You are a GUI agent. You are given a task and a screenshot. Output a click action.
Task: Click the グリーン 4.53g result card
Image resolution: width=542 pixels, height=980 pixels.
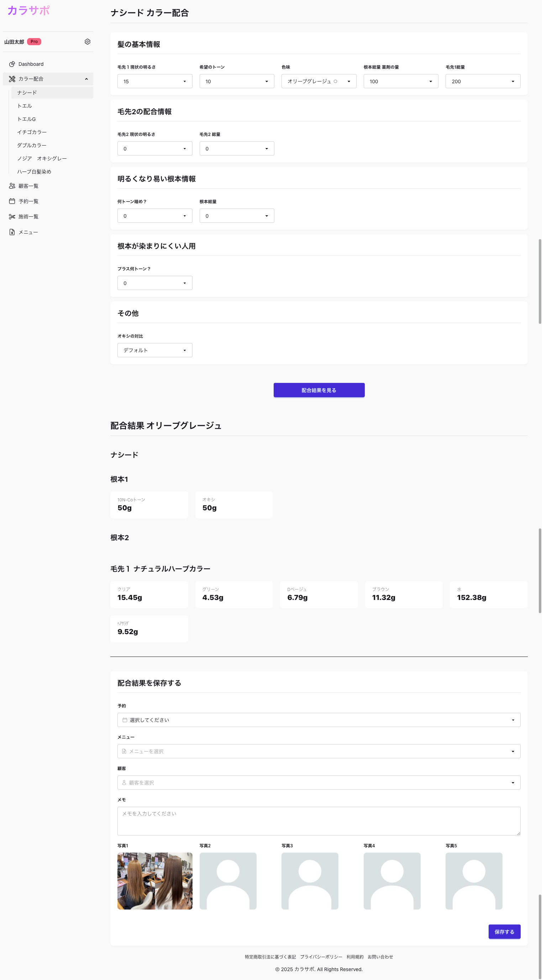point(234,594)
